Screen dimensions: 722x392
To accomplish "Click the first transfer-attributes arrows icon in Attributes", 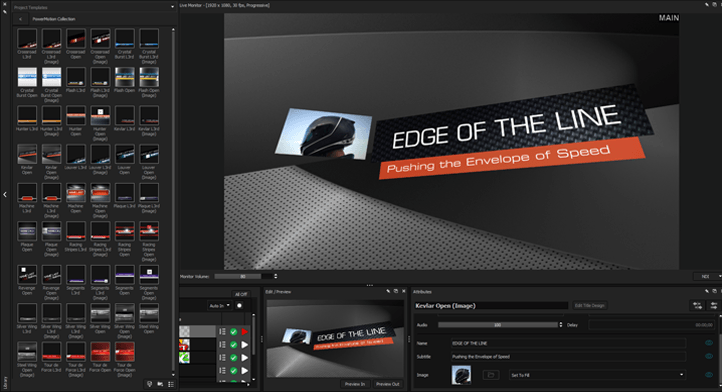I will [697, 305].
